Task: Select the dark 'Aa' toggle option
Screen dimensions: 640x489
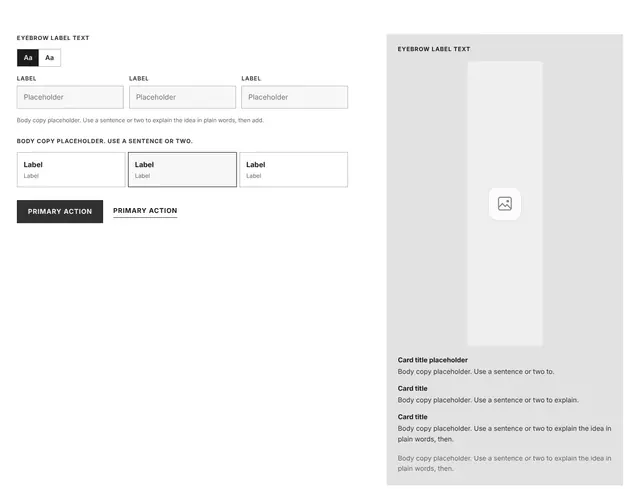Action: point(28,58)
